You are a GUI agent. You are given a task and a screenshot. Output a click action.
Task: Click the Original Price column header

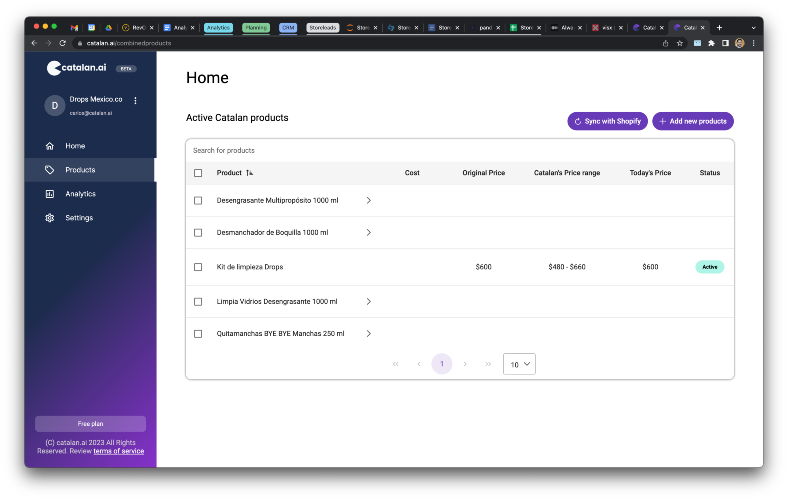(483, 173)
